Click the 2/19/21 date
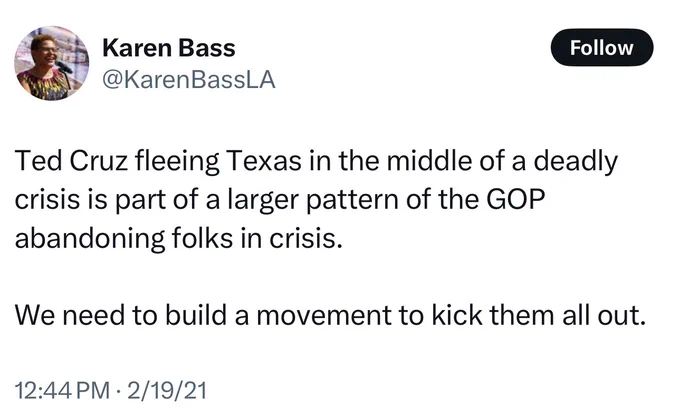The height and width of the screenshot is (417, 680). coord(167,390)
